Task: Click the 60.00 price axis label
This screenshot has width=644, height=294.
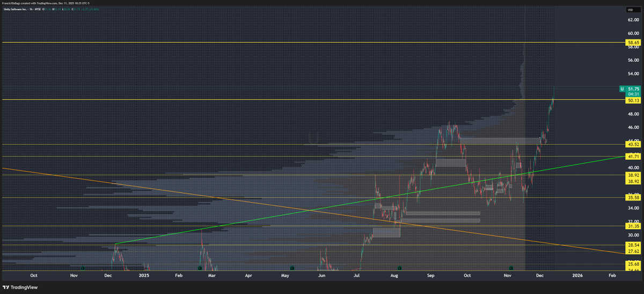Action: 633,33
